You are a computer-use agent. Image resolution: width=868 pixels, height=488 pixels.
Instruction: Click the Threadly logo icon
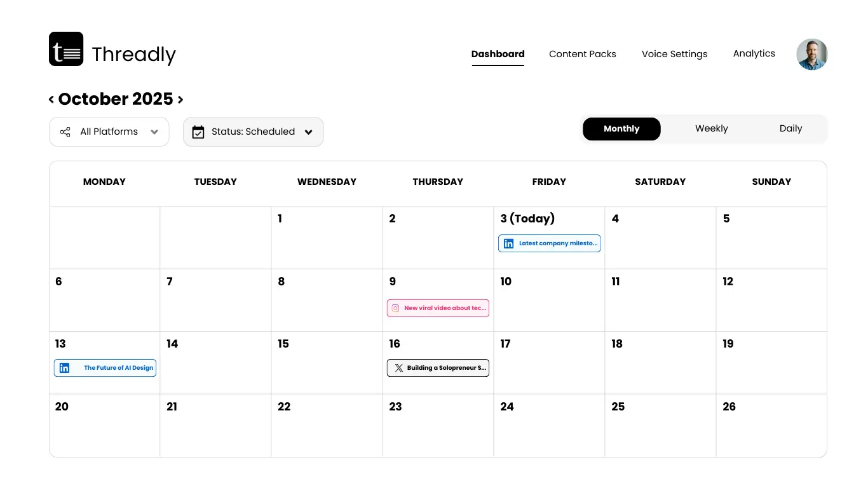coord(66,49)
